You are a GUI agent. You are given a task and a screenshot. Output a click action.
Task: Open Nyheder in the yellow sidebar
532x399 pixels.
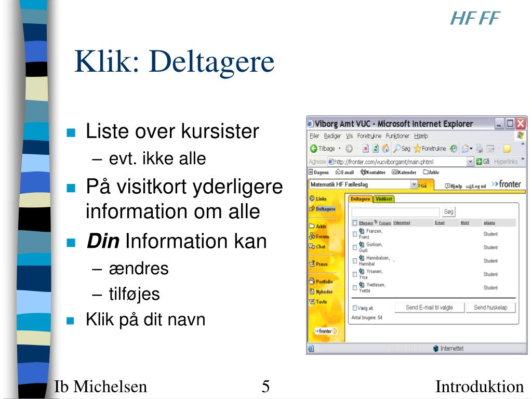(x=321, y=292)
